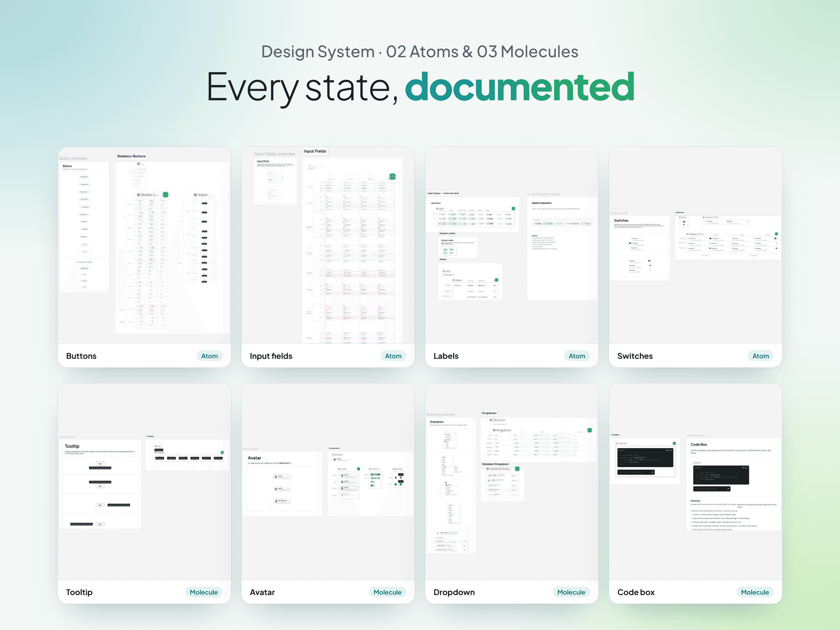Screen dimensions: 840x630
Task: Click the Atom badge on Labels card
Action: click(577, 356)
